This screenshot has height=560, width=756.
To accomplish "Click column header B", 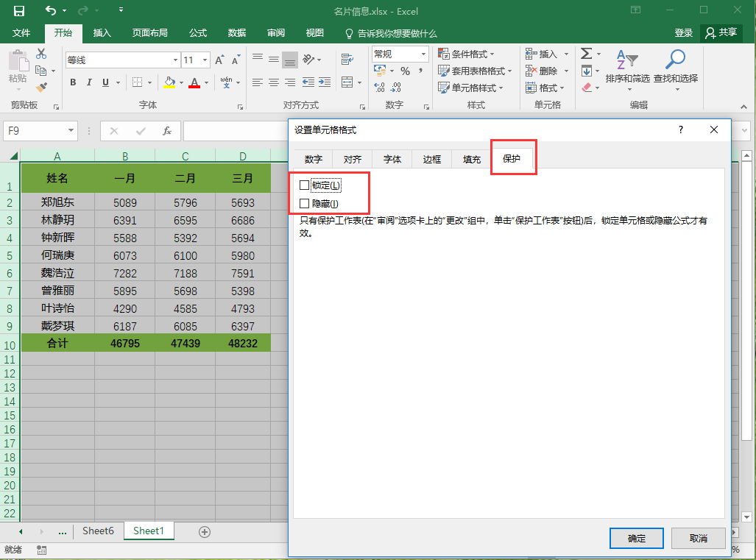I will pyautogui.click(x=125, y=156).
